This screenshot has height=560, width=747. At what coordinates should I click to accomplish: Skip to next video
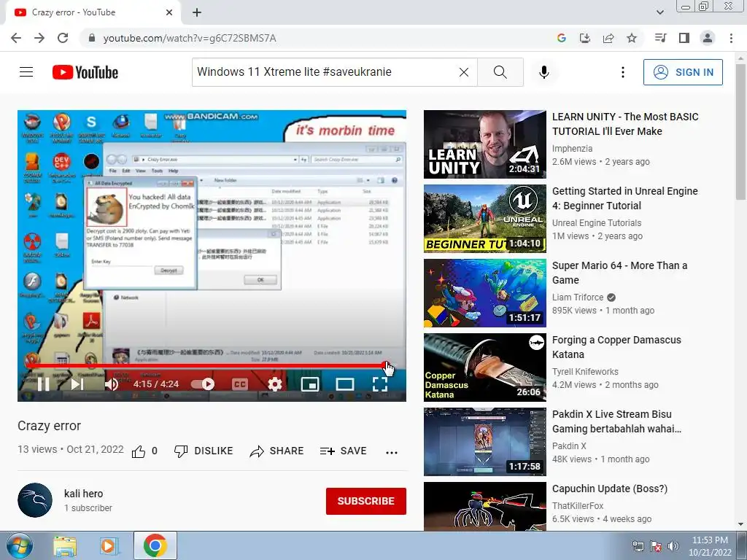[x=77, y=384]
